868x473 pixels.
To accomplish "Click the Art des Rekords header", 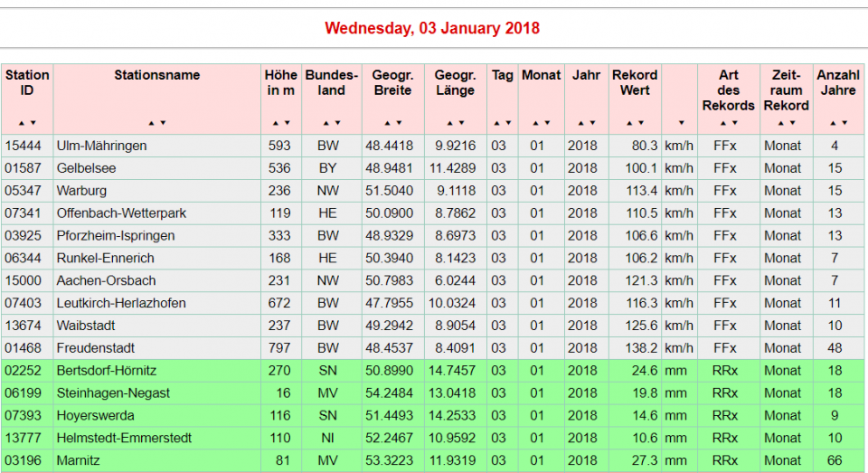I will tap(728, 90).
